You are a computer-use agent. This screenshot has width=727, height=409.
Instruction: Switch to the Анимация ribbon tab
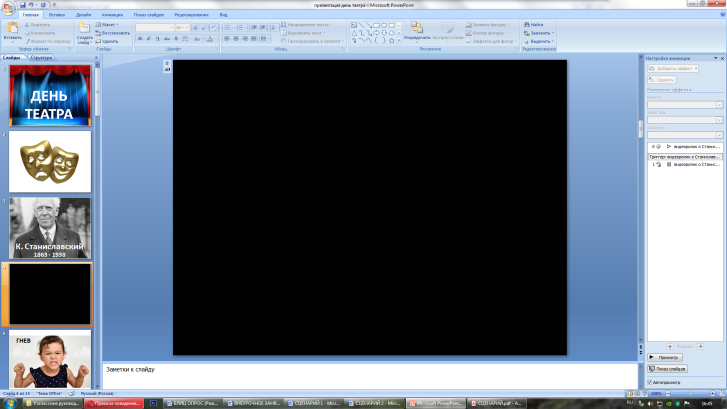tap(112, 15)
